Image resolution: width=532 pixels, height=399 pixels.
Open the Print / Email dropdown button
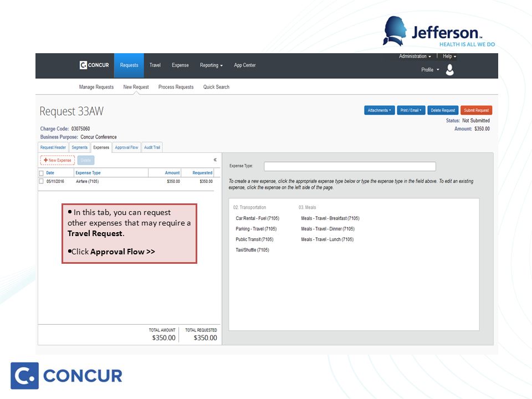click(411, 110)
